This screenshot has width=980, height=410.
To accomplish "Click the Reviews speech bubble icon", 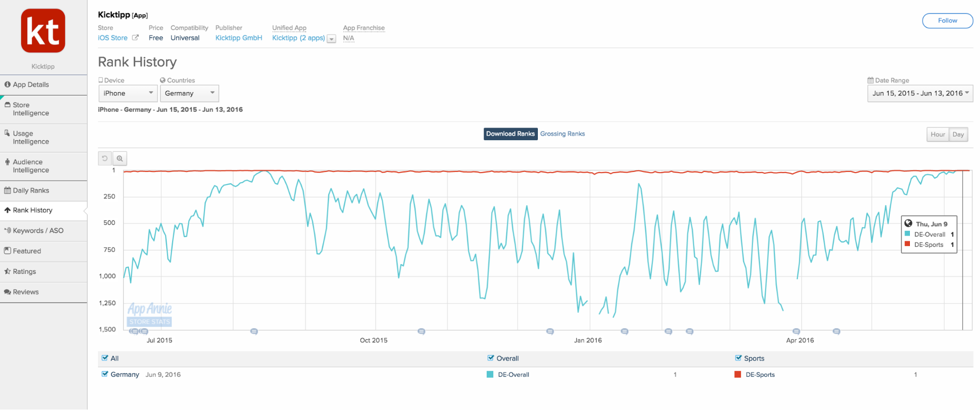I will [x=7, y=292].
